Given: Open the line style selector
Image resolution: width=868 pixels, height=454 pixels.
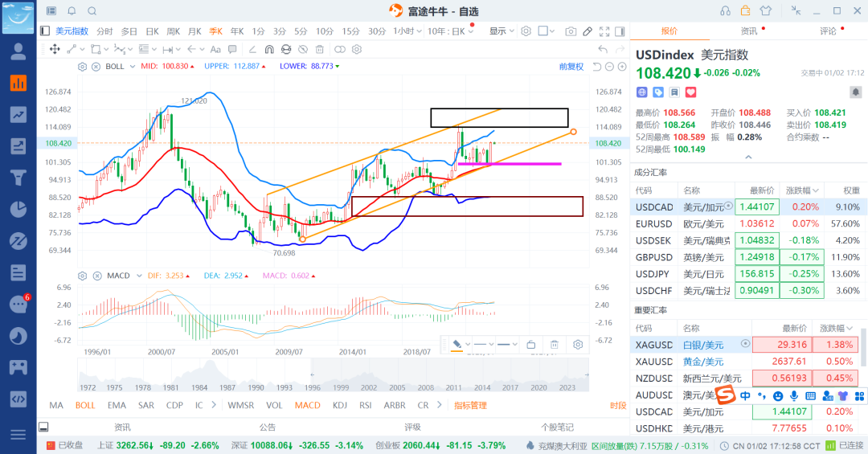Looking at the screenshot, I should 483,345.
